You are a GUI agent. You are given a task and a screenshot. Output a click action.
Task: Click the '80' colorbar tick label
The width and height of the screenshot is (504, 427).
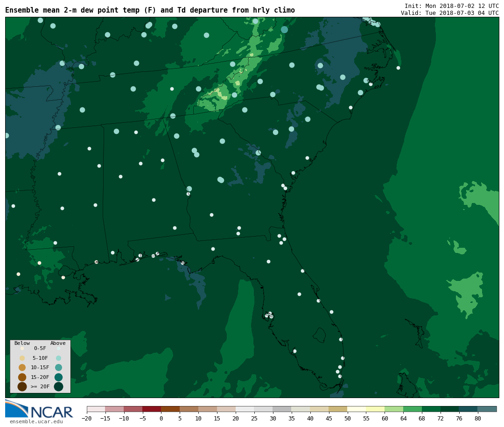tap(478, 418)
